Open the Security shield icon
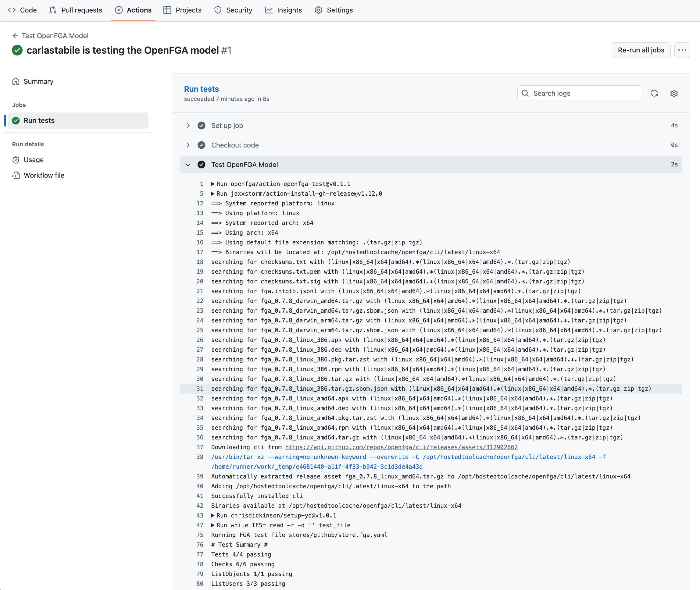 click(218, 10)
